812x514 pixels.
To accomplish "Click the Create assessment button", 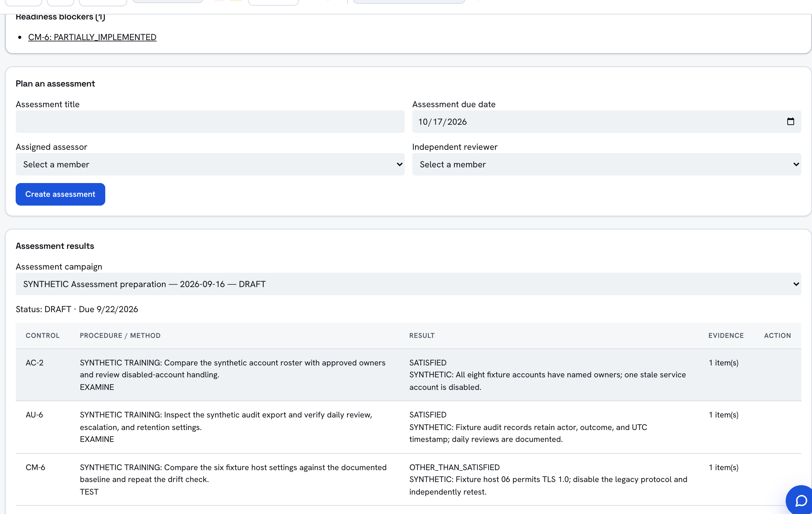I will tap(60, 194).
